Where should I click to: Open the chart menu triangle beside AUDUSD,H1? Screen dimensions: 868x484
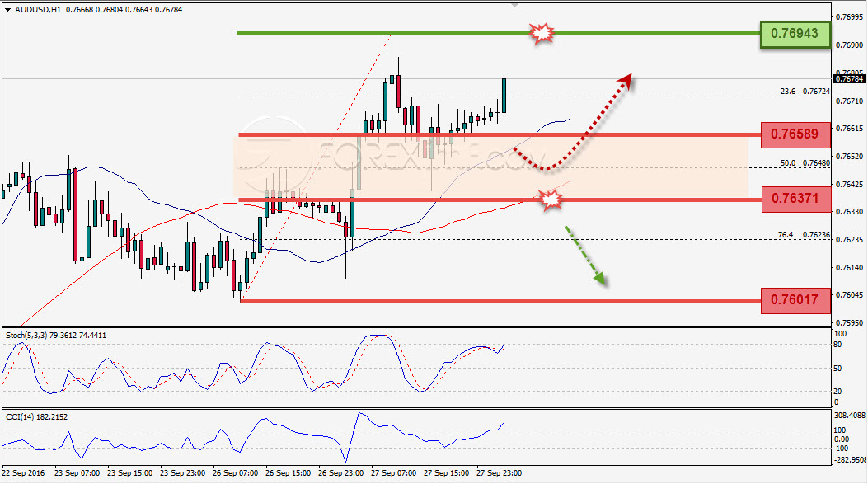7,9
